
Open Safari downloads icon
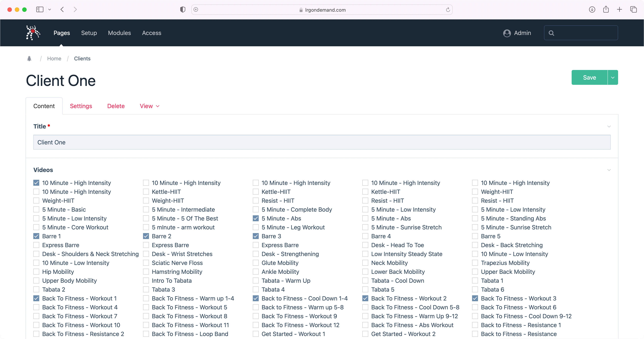(x=592, y=9)
